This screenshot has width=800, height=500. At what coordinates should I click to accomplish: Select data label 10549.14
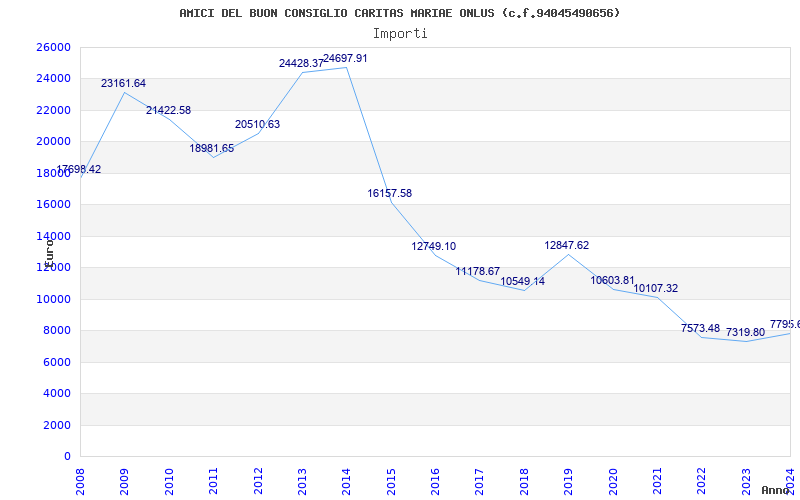click(x=522, y=281)
